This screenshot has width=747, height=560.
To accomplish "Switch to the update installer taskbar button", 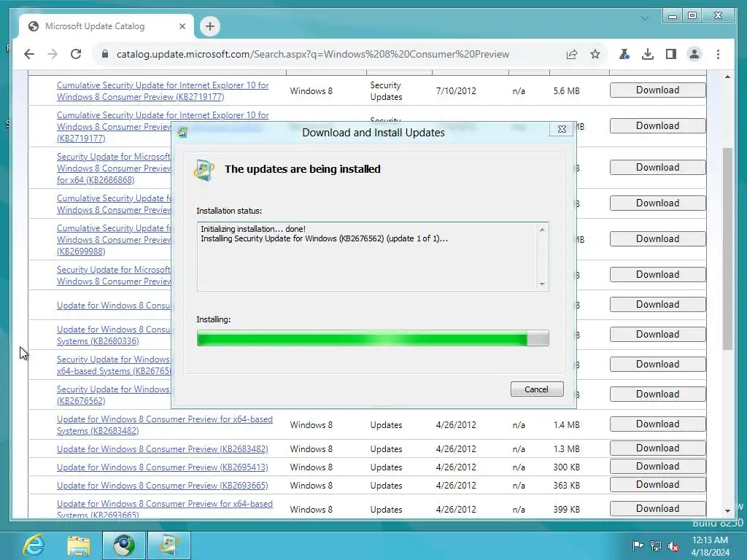I will point(169,545).
